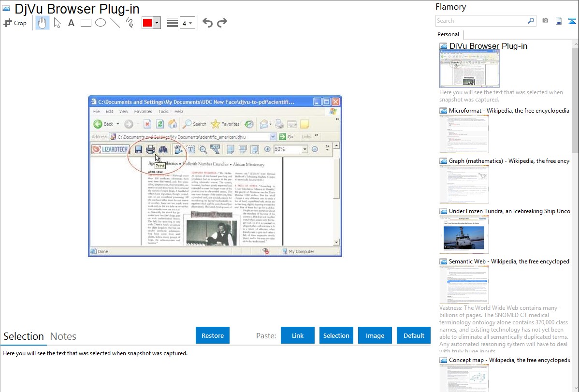Open the annotation color dropdown arrow
This screenshot has height=392, width=579.
(157, 23)
